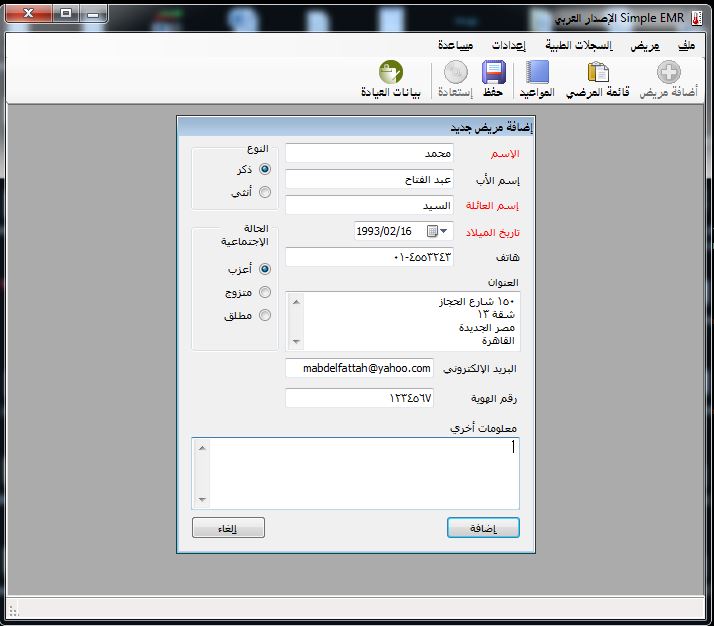Choose Single (أعزب) marital status
Viewport: 714px width, 626px height.
pyautogui.click(x=265, y=269)
